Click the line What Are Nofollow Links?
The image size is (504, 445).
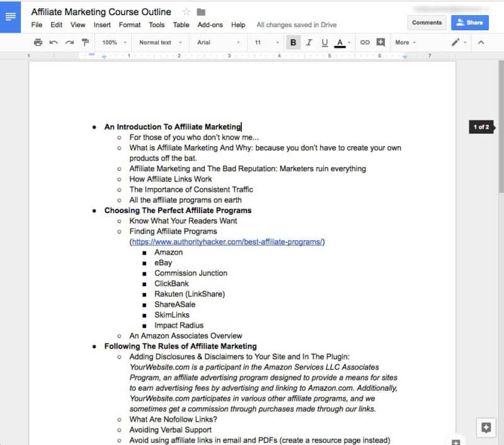pyautogui.click(x=173, y=420)
